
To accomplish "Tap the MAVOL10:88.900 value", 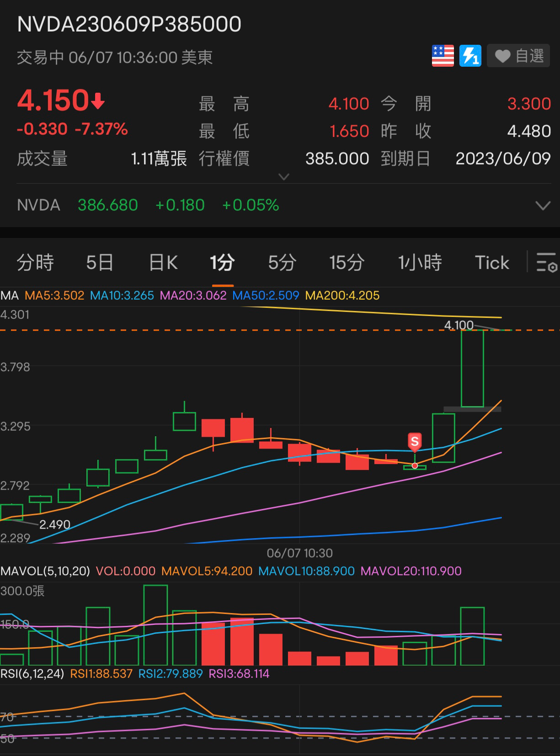I will [306, 571].
